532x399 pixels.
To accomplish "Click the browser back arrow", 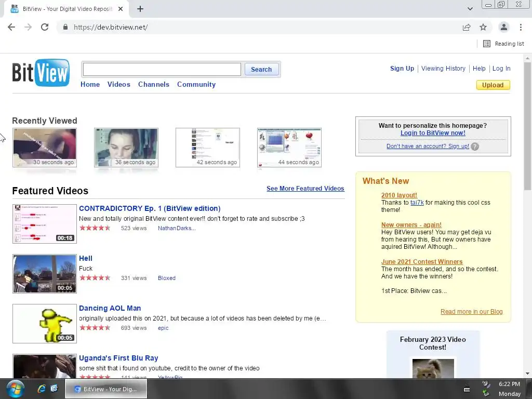I will pyautogui.click(x=11, y=27).
